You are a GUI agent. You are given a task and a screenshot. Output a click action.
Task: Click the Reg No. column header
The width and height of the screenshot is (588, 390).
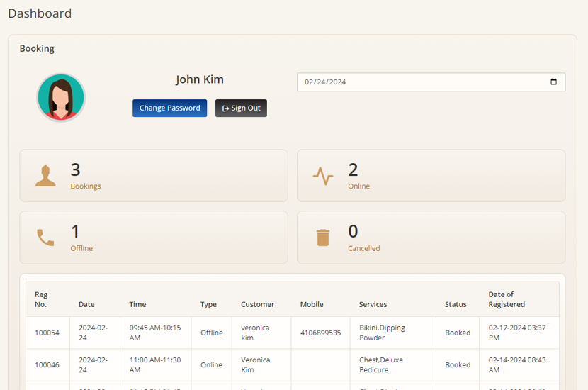(x=41, y=299)
